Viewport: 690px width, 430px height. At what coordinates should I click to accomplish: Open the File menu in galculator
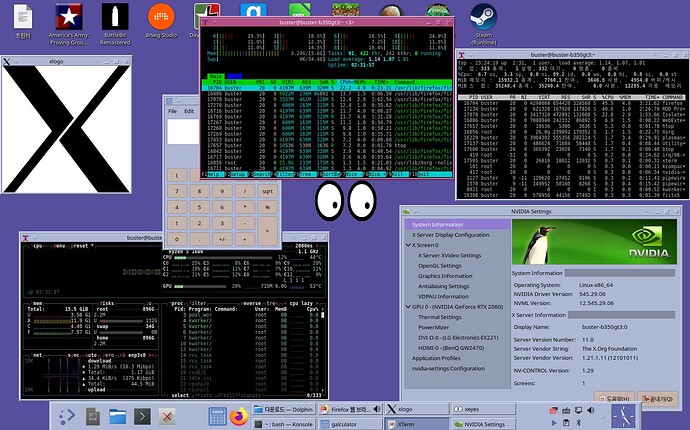point(172,111)
